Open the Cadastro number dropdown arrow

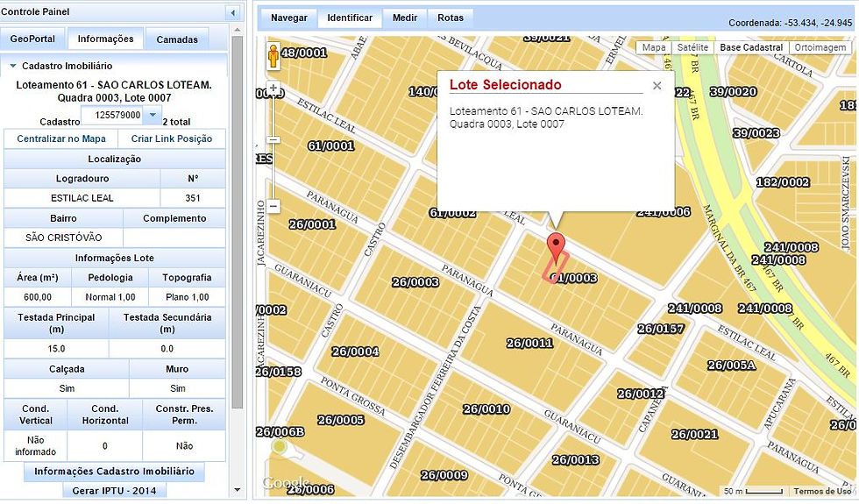pyautogui.click(x=153, y=115)
